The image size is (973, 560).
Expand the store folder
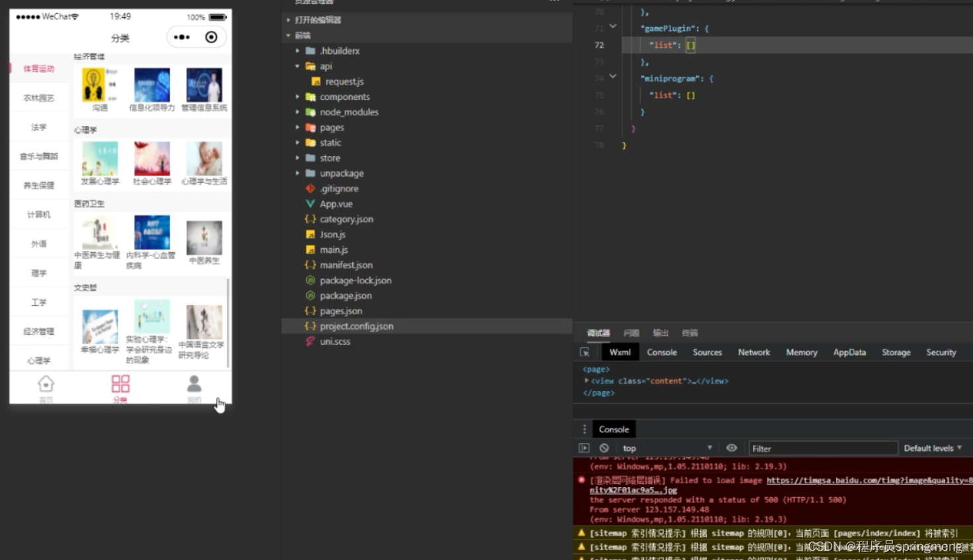(298, 158)
